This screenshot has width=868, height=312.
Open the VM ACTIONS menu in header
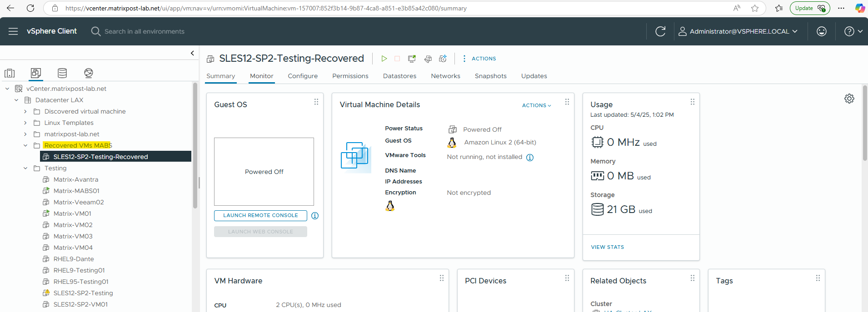pyautogui.click(x=479, y=59)
